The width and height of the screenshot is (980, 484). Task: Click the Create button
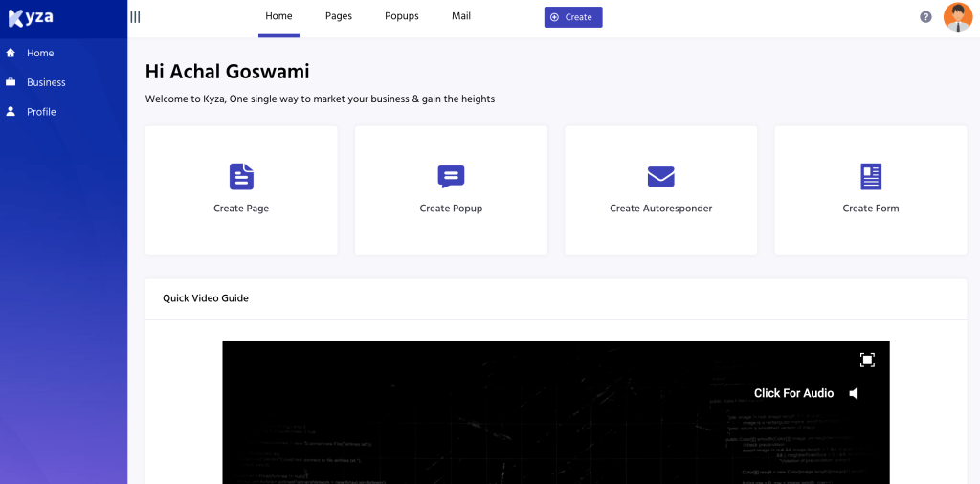point(573,17)
